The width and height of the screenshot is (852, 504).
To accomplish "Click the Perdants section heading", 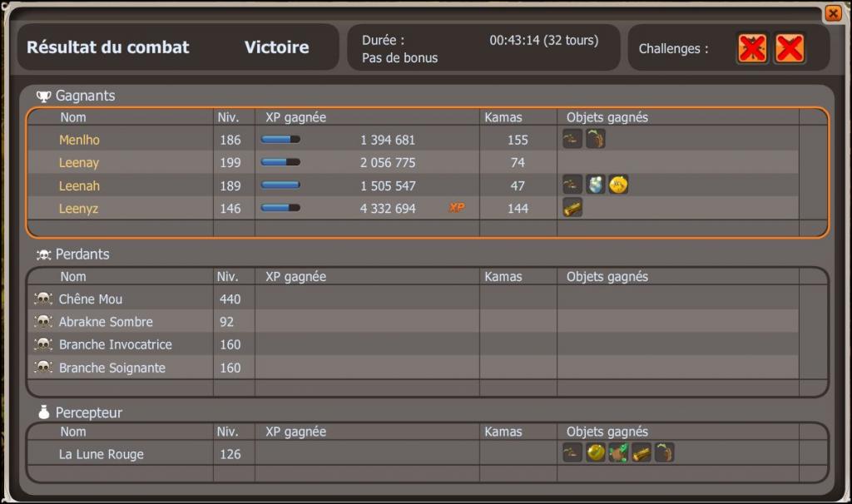I will (x=82, y=254).
